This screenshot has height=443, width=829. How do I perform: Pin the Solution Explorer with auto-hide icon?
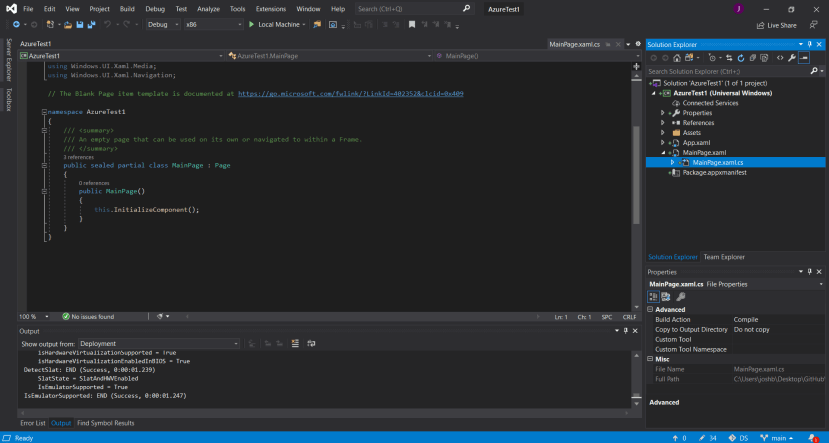tap(809, 44)
